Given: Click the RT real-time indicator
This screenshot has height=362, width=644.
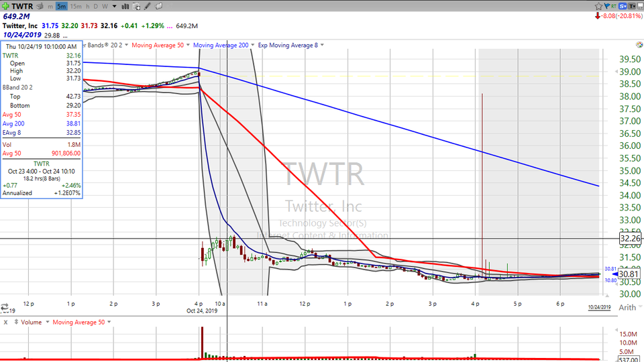Looking at the screenshot, I should [614, 6].
